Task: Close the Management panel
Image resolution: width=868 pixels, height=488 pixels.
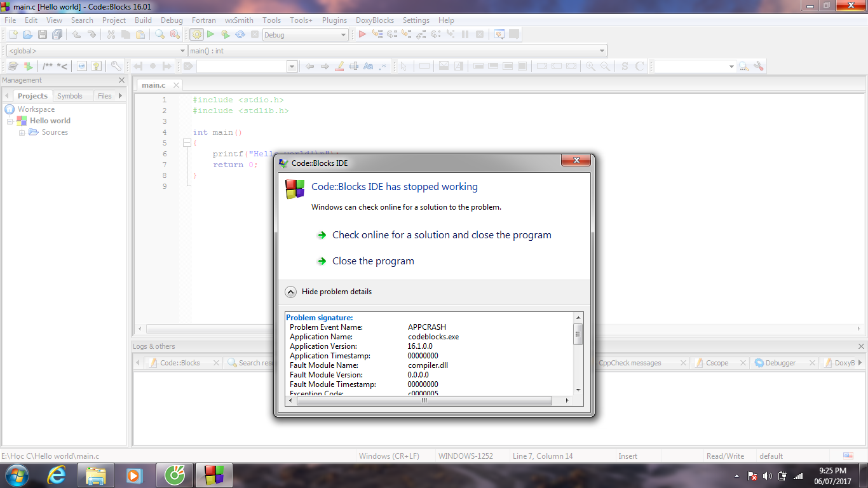Action: (x=122, y=81)
